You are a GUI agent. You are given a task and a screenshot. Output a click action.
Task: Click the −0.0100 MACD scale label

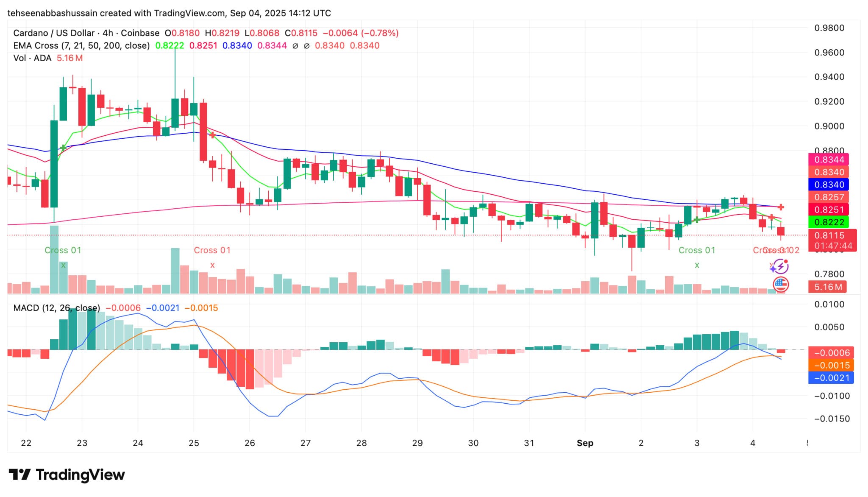[x=831, y=396]
